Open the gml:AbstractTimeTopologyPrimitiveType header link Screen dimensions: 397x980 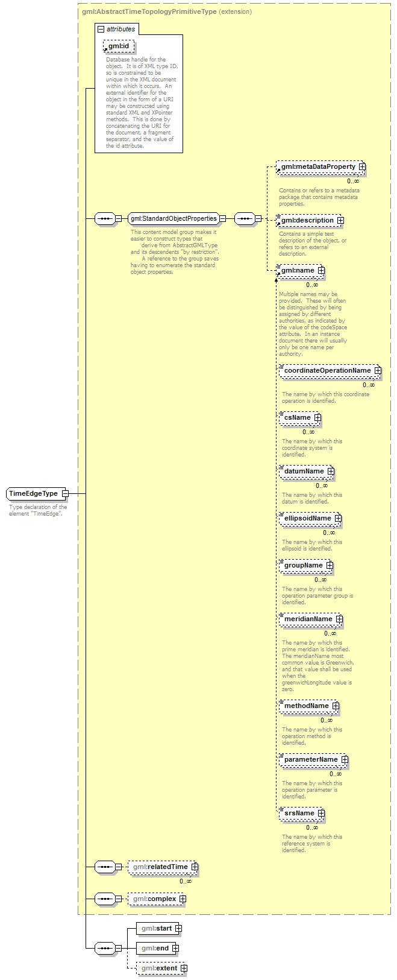[149, 11]
